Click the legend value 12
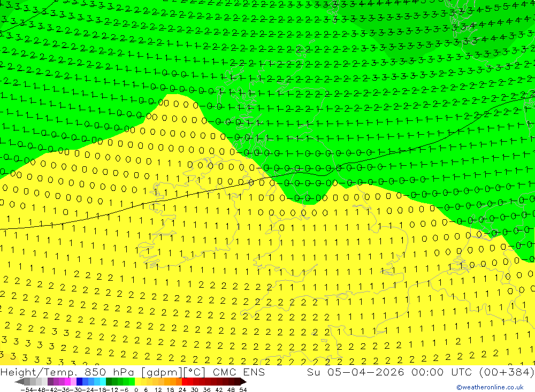Image resolution: width=535 pixels, height=392 pixels. (x=158, y=390)
